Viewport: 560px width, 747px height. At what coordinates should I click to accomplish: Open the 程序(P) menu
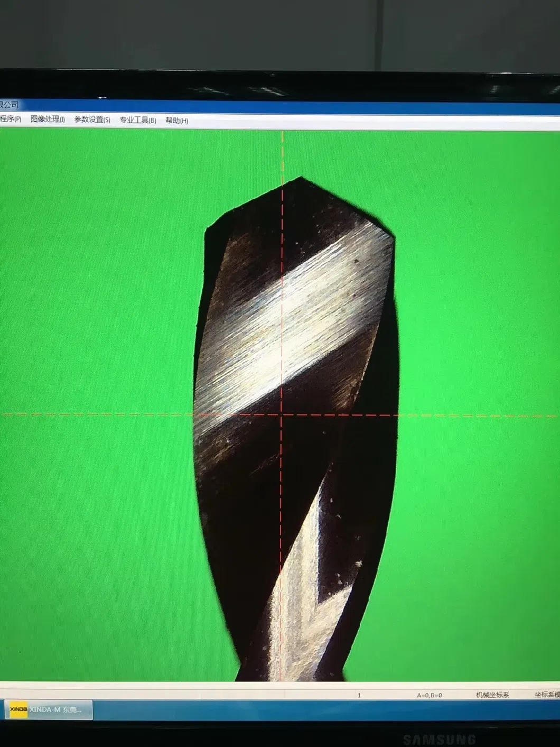(x=11, y=119)
